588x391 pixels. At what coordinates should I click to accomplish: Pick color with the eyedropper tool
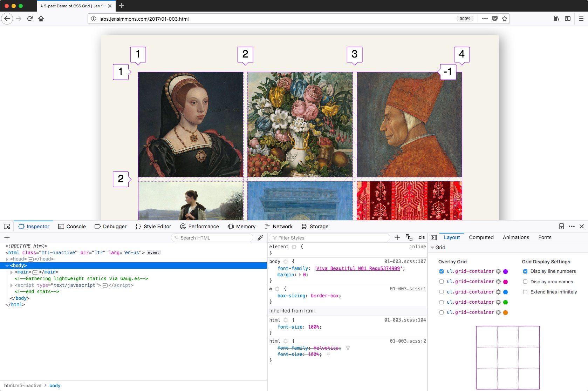point(260,238)
